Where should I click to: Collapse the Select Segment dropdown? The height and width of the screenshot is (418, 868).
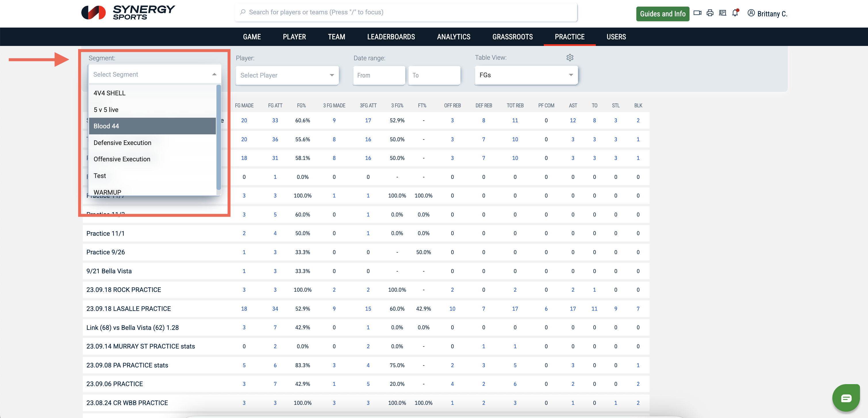click(x=214, y=74)
